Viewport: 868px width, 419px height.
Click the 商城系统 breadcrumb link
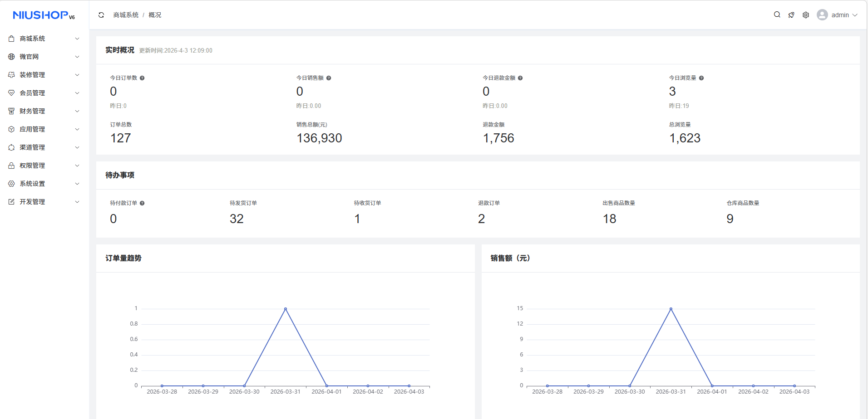126,15
